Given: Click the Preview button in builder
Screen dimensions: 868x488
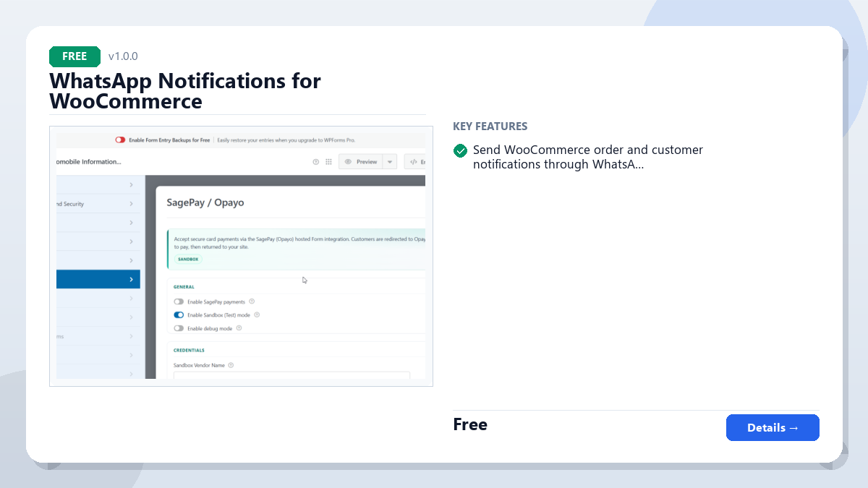Looking at the screenshot, I should click(361, 162).
